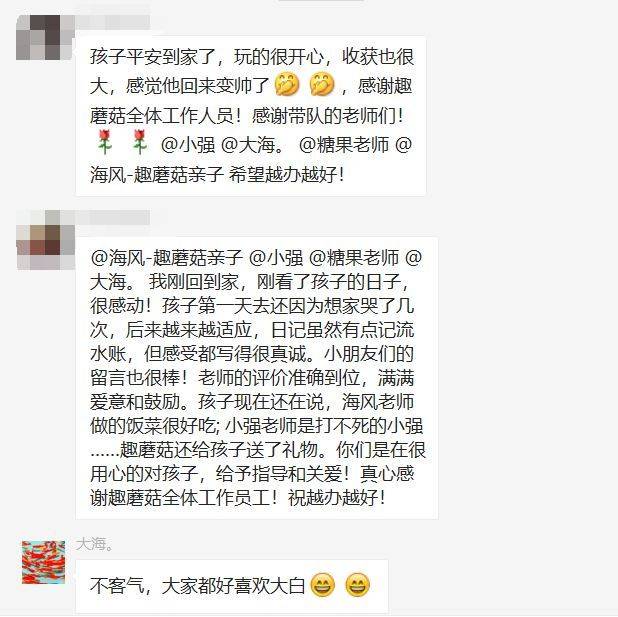Select the long message bubble ending 祝越办越好
Image resolution: width=618 pixels, height=617 pixels.
257,378
